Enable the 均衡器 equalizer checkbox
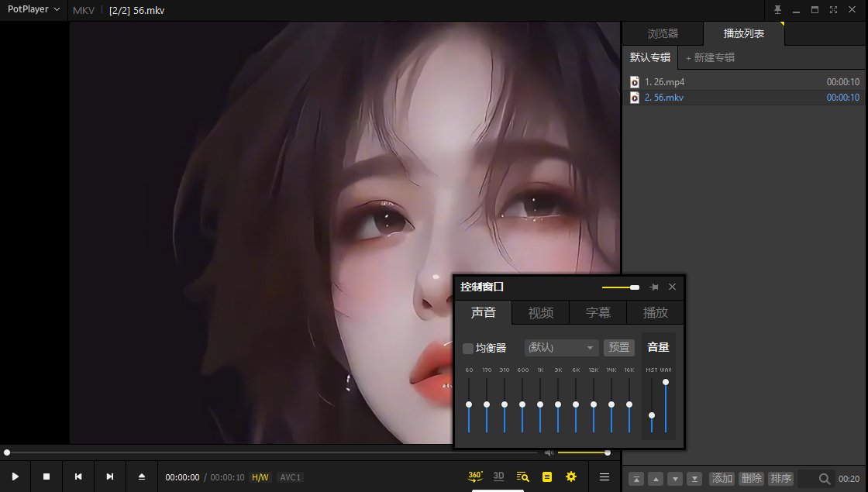868x492 pixels. (x=468, y=348)
